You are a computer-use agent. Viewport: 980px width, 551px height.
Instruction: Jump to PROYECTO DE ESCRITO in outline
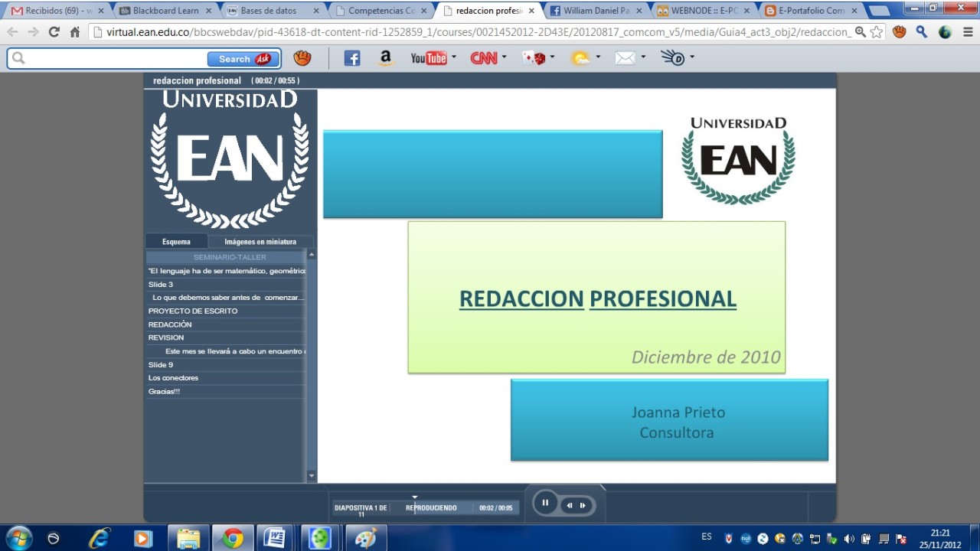pyautogui.click(x=193, y=311)
